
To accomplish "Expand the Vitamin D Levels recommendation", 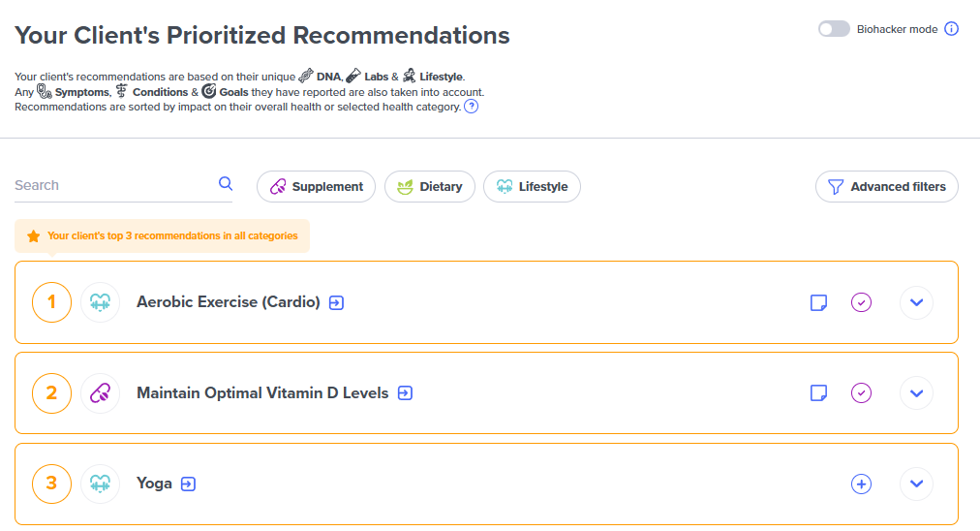I will tap(916, 393).
